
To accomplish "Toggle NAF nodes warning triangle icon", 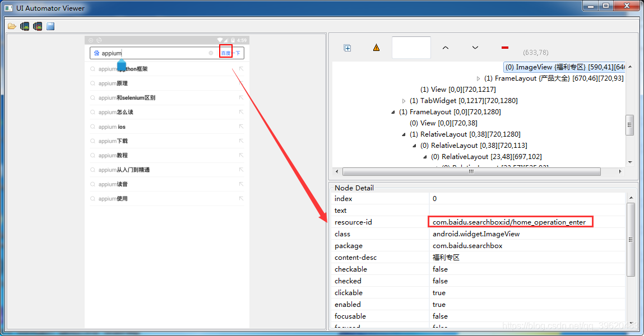I will (376, 48).
